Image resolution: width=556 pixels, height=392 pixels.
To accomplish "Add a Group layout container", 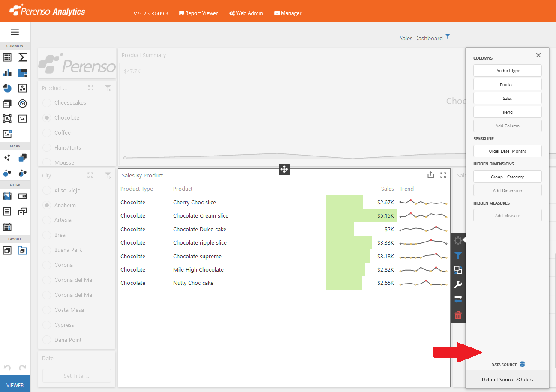I will click(7, 250).
